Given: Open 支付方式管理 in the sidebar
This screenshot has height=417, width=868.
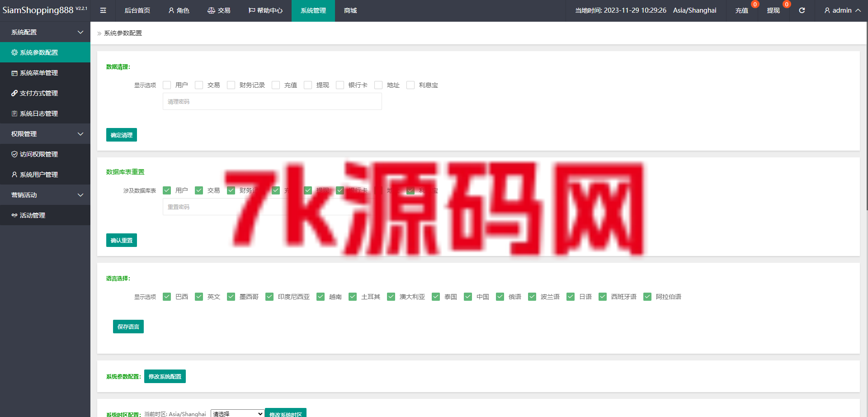Looking at the screenshot, I should [45, 93].
